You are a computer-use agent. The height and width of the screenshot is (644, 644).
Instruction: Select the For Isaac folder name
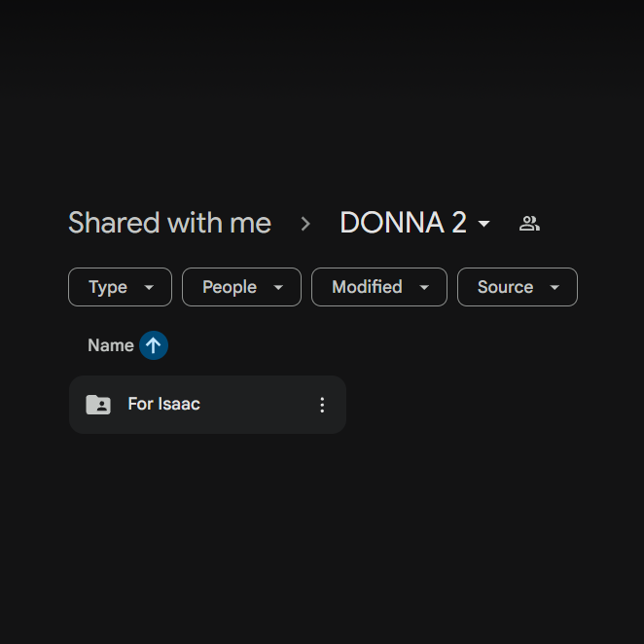[163, 404]
